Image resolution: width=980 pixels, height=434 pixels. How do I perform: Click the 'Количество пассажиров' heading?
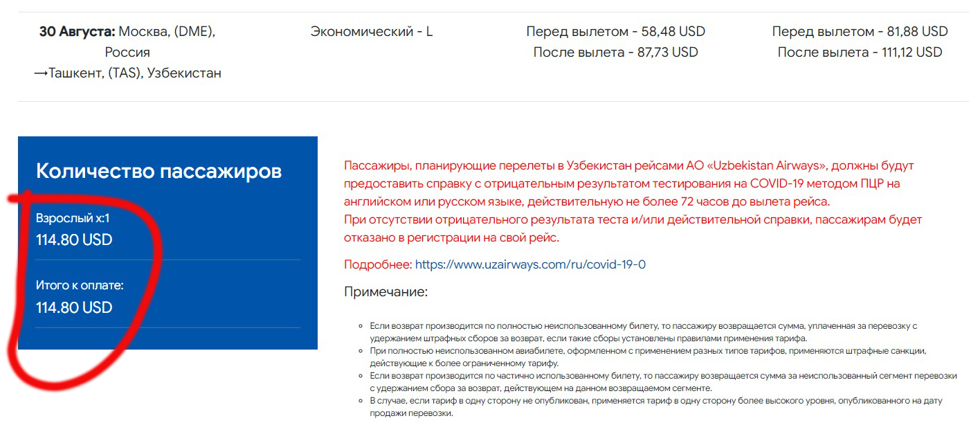[x=158, y=171]
